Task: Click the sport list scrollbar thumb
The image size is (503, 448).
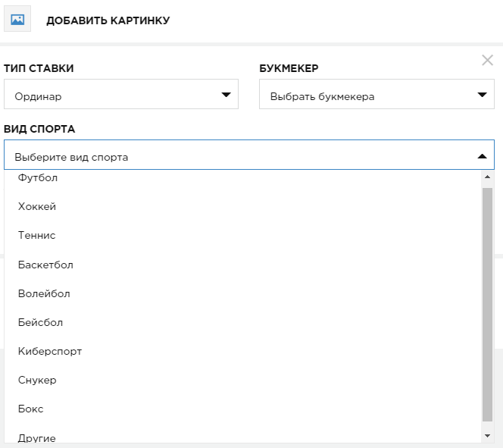Action: pyautogui.click(x=487, y=304)
